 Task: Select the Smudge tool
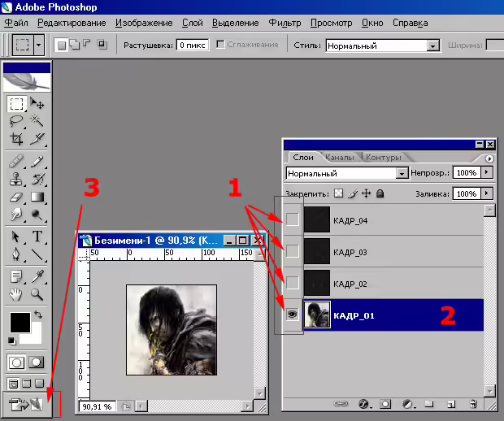16,215
